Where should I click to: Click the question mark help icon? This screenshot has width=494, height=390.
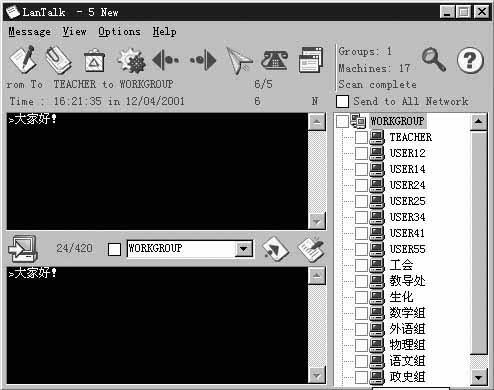470,60
